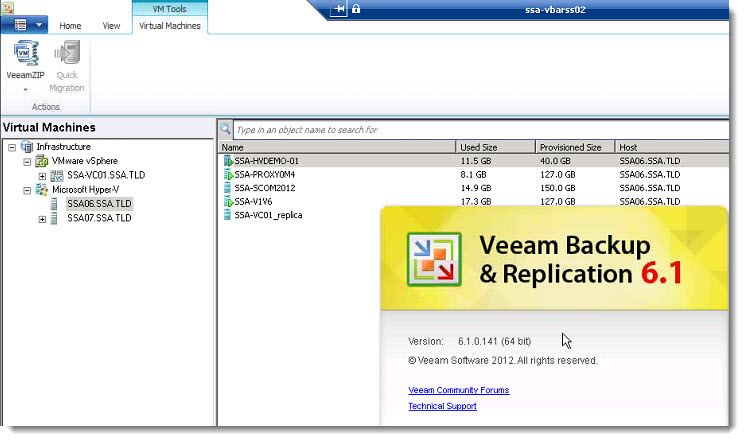Select the Infrastructure root tree label
Image resolution: width=744 pixels, height=441 pixels.
coord(64,147)
